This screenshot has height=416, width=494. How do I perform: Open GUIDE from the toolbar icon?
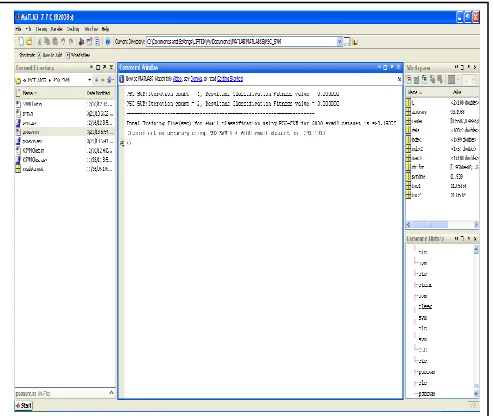coord(89,42)
